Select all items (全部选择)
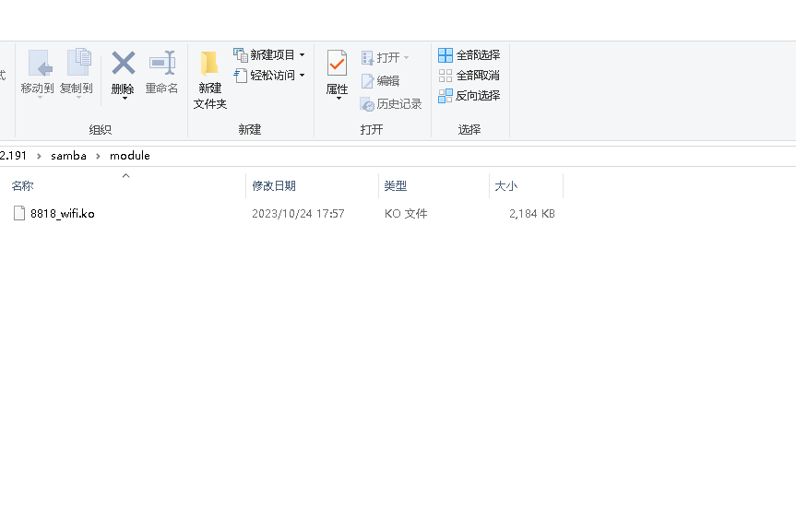The image size is (796, 532). coord(469,54)
